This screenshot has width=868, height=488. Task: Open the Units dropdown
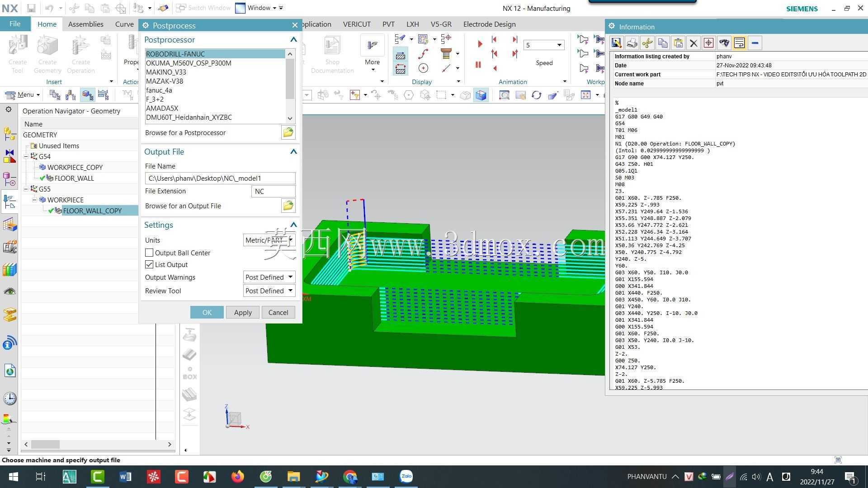coord(269,240)
